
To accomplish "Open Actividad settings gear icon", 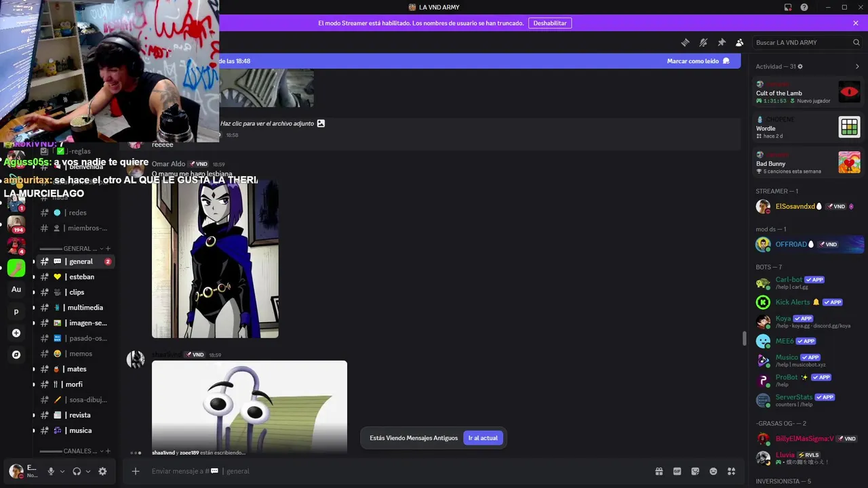I will [800, 66].
